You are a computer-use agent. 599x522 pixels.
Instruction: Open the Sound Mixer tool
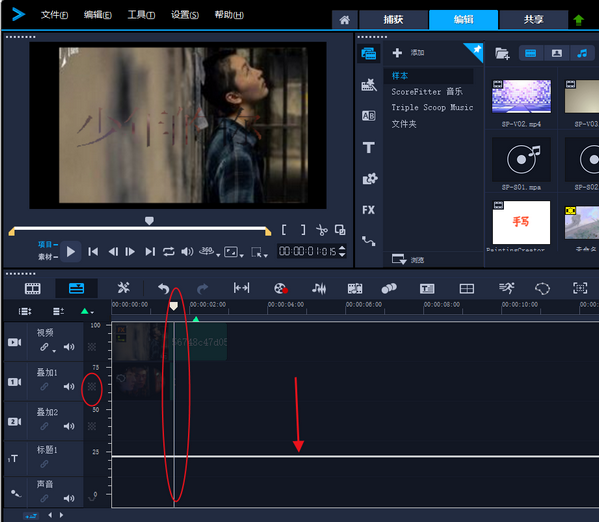click(x=319, y=289)
